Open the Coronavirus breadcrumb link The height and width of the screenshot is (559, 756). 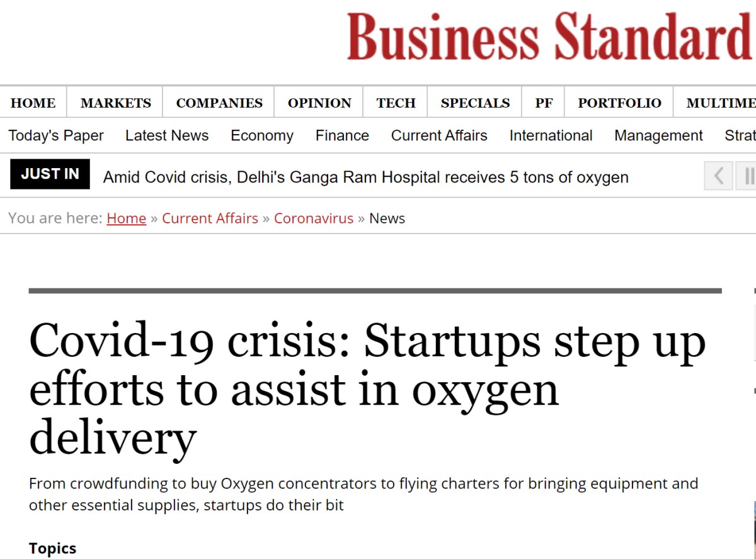coord(314,218)
